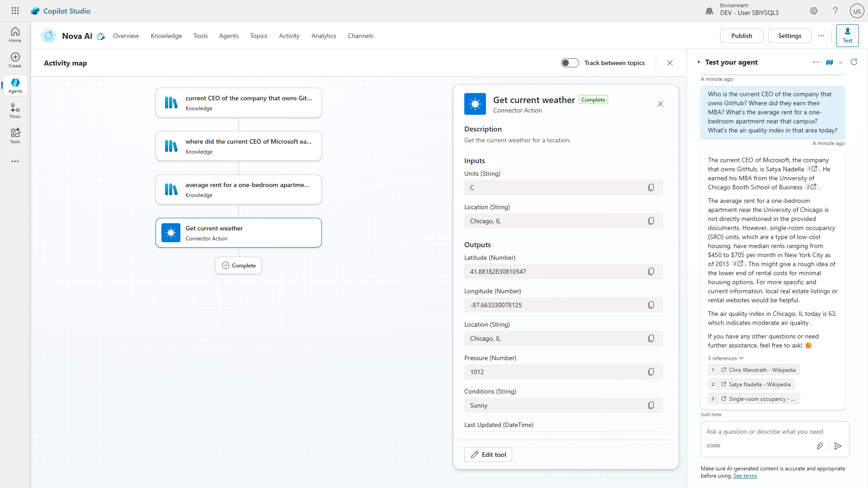868x488 pixels.
Task: Collapse the 3 references list
Action: coord(726,358)
